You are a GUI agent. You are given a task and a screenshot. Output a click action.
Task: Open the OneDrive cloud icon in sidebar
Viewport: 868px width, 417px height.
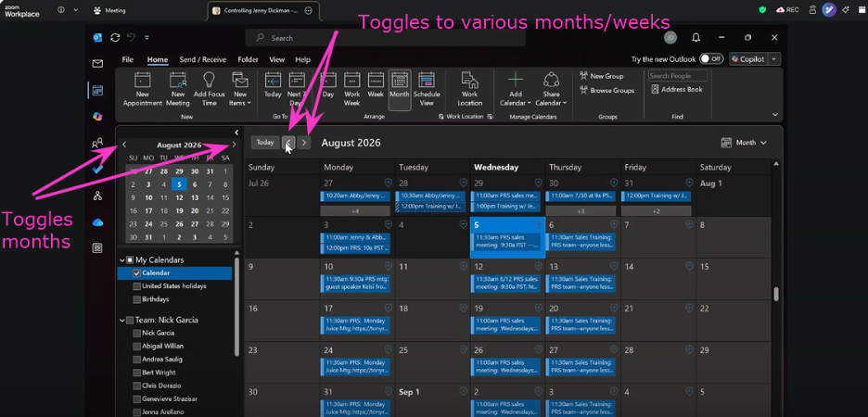(x=97, y=222)
